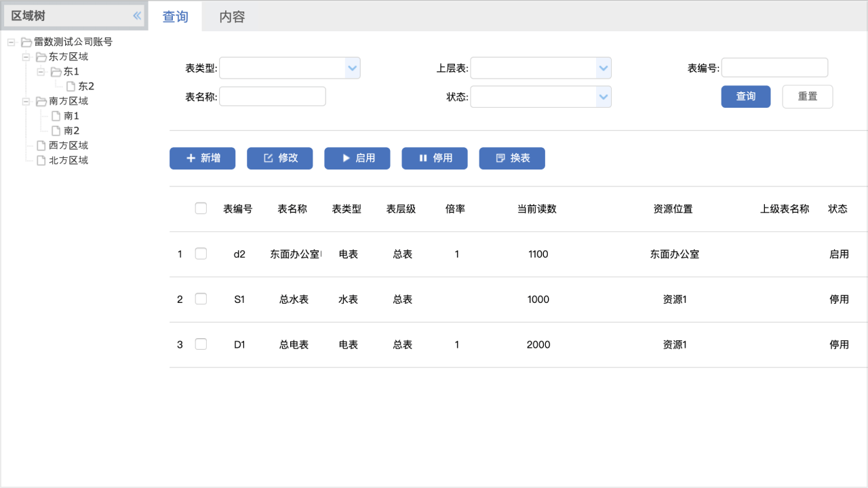Screen dimensions: 868x488
Task: Click the 表名称 column header
Action: (x=292, y=209)
